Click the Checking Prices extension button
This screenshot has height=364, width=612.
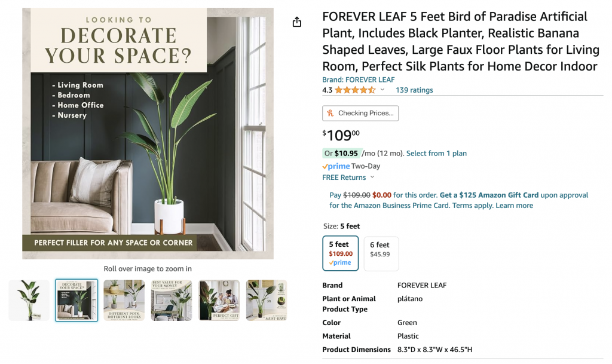(360, 113)
